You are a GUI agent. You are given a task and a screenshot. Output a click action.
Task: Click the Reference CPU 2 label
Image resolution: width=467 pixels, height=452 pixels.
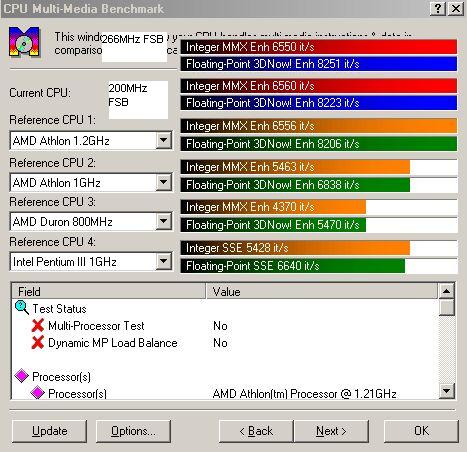pos(52,163)
